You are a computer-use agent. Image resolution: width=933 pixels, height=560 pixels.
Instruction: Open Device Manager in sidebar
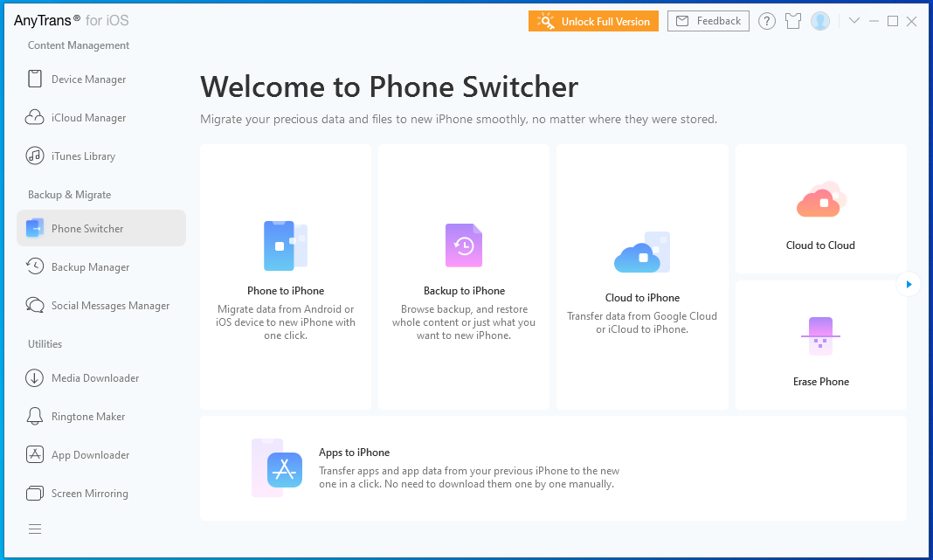tap(101, 80)
